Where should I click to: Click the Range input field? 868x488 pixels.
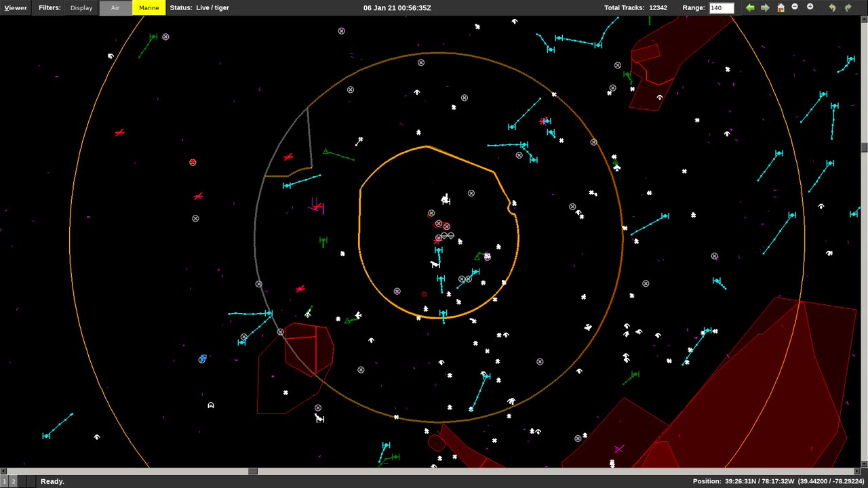click(x=722, y=8)
